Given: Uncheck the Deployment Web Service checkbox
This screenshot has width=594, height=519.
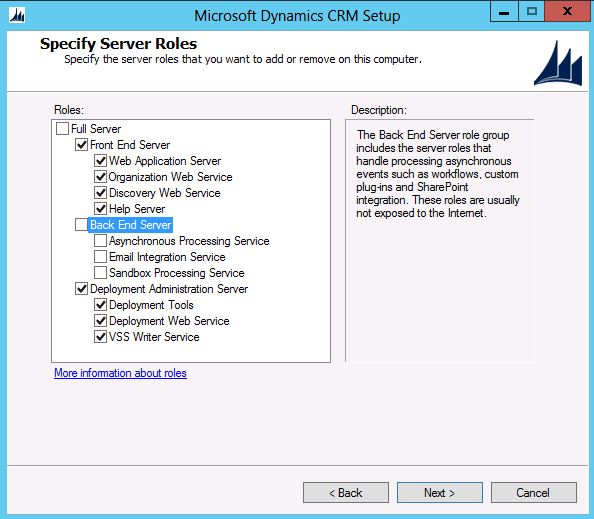Looking at the screenshot, I should click(100, 320).
